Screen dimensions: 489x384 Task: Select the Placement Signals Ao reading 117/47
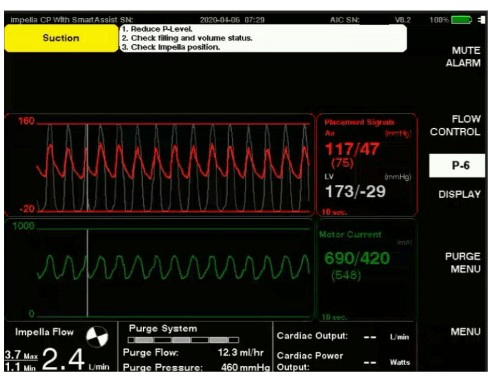tap(352, 149)
